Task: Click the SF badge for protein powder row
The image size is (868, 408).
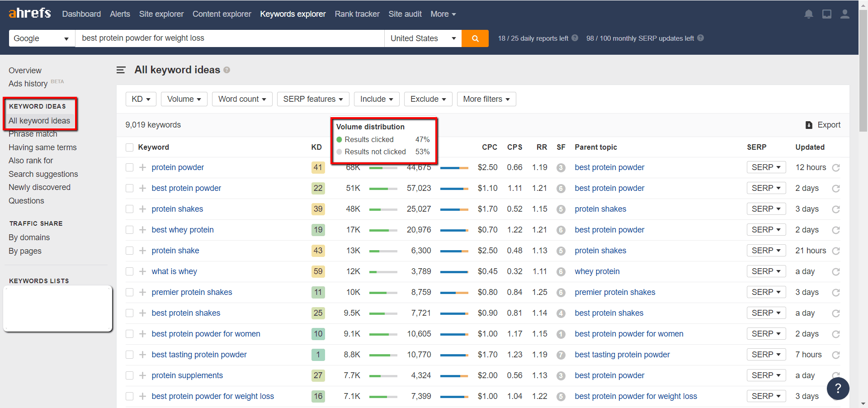Action: click(x=561, y=168)
